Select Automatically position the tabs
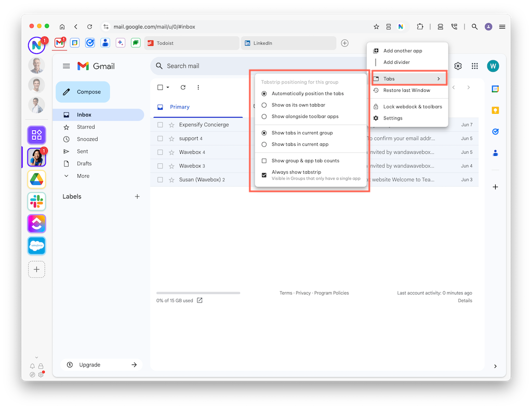The image size is (532, 409). (x=303, y=94)
